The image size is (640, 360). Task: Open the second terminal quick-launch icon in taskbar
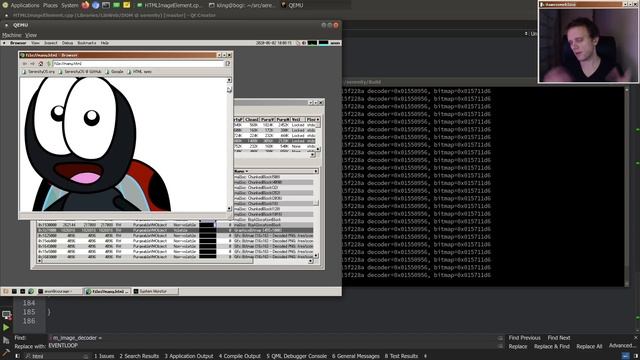[22, 291]
